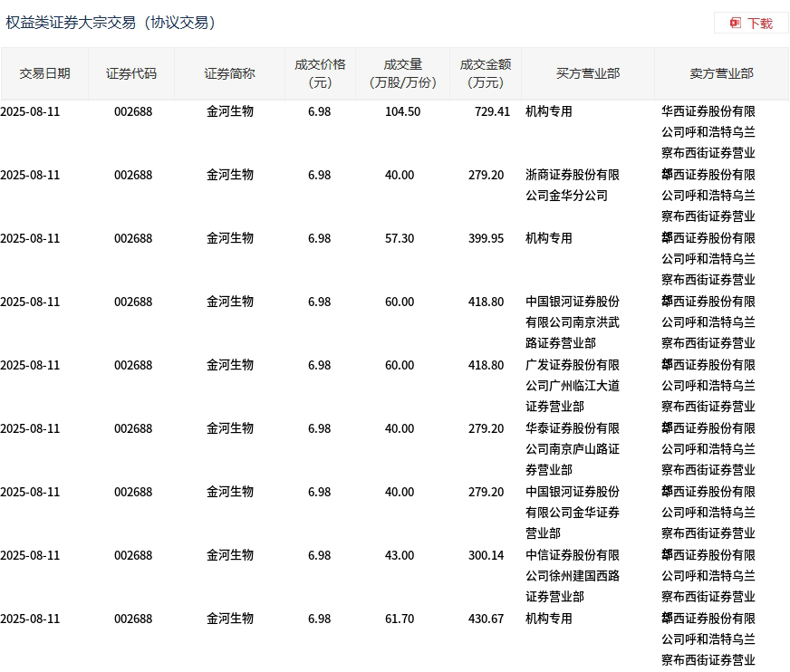Click the 卖方营业部 column header
Image resolution: width=790 pixels, height=672 pixels.
(x=721, y=73)
